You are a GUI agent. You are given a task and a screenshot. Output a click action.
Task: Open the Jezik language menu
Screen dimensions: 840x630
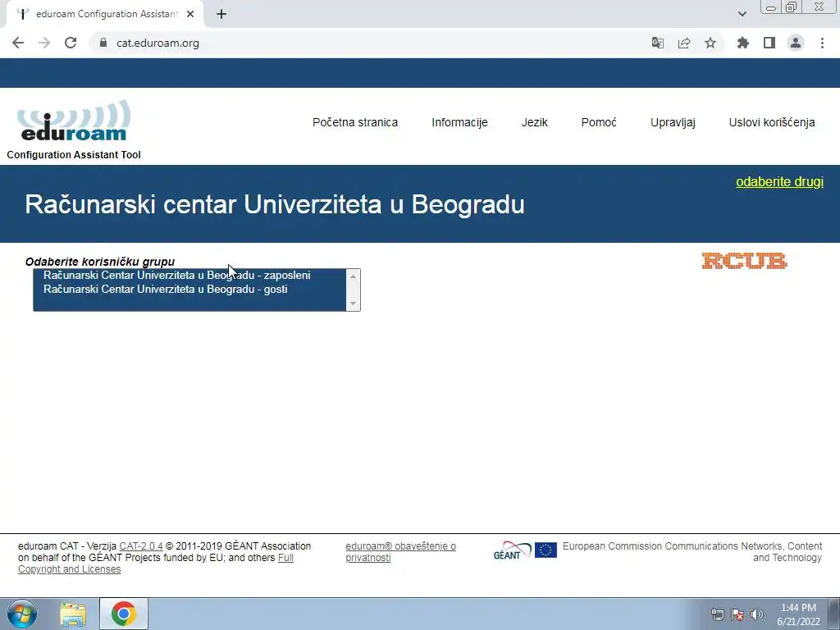[535, 122]
